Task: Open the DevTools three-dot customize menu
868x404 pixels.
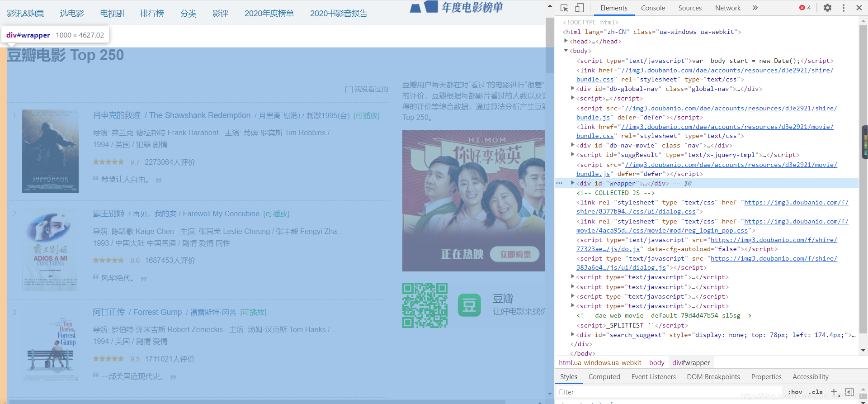Action: click(844, 8)
